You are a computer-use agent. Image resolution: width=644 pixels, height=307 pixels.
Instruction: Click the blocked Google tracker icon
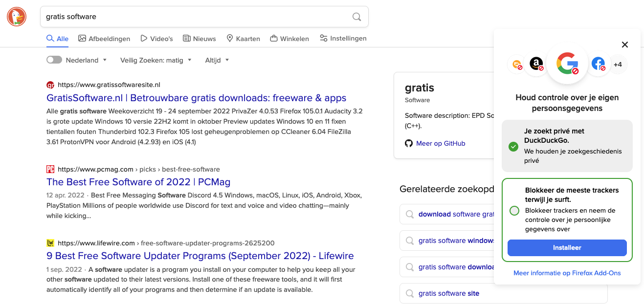pyautogui.click(x=567, y=64)
